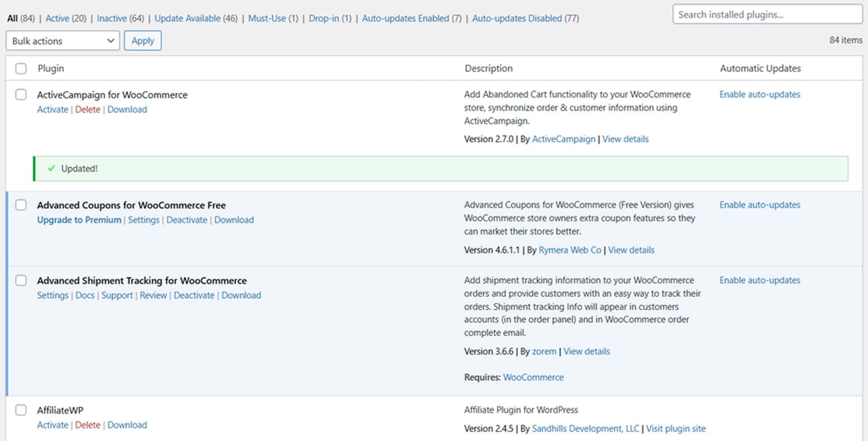868x441 pixels.
Task: Check the ActiveCampaign for WooCommerce checkbox
Action: point(21,94)
